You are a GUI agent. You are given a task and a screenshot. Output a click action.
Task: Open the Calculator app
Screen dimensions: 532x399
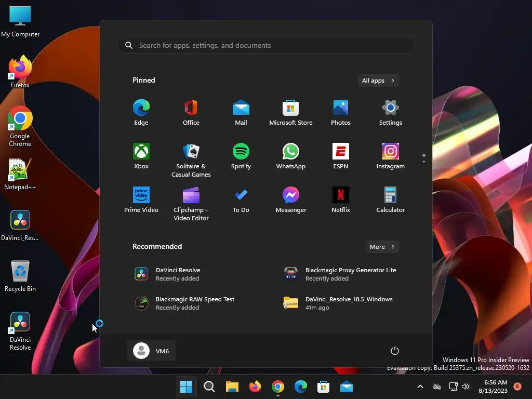pos(391,200)
